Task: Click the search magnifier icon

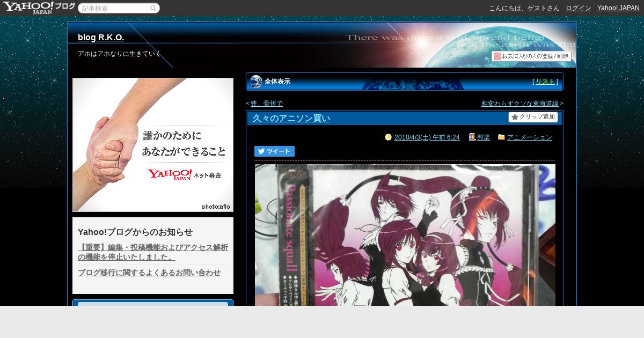Action: [x=153, y=8]
